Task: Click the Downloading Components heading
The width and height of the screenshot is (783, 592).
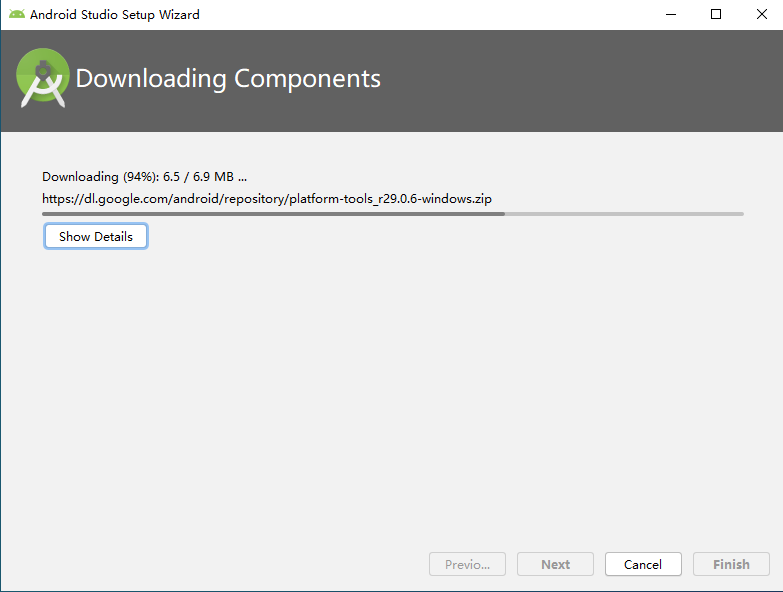Action: [x=228, y=79]
